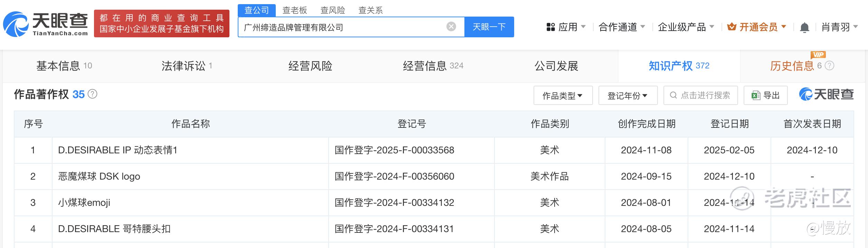This screenshot has height=248, width=868.
Task: Select work name 恶魔煤球 DSK logo
Action: tap(99, 176)
